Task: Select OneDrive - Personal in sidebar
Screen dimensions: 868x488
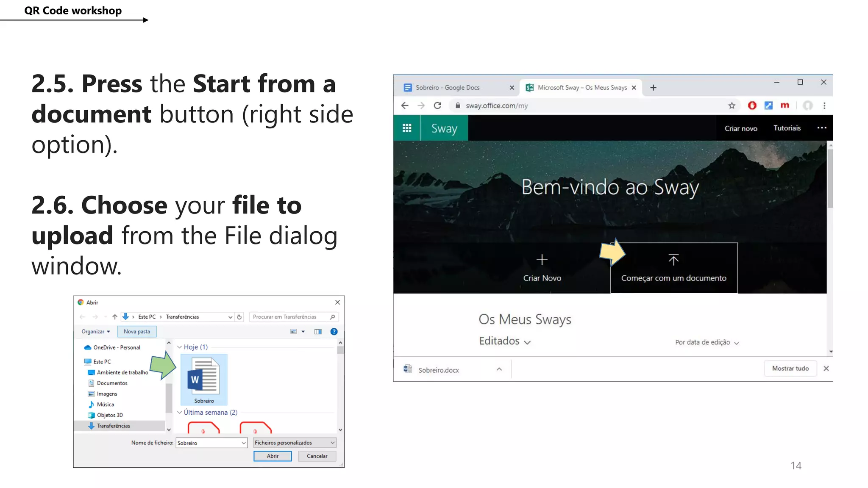Action: [x=112, y=347]
